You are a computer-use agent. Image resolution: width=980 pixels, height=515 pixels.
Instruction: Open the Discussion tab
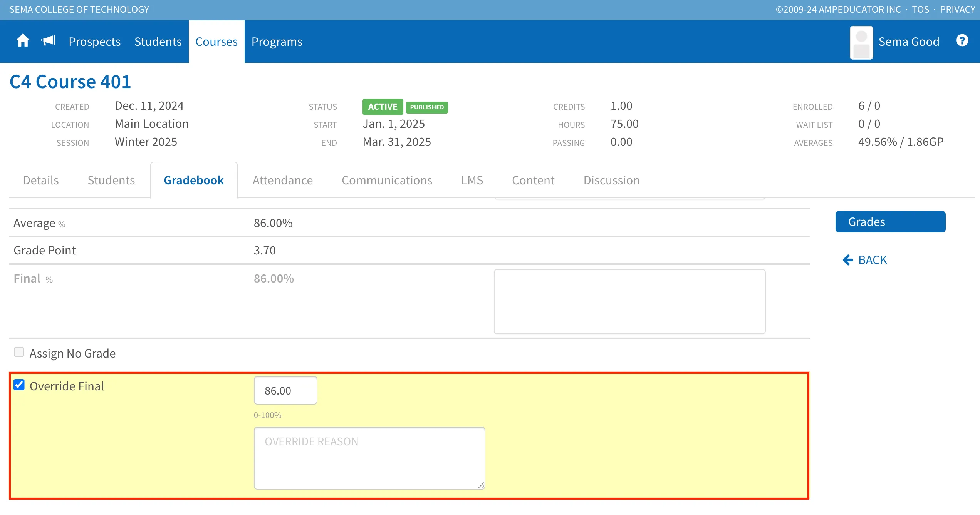pyautogui.click(x=612, y=180)
